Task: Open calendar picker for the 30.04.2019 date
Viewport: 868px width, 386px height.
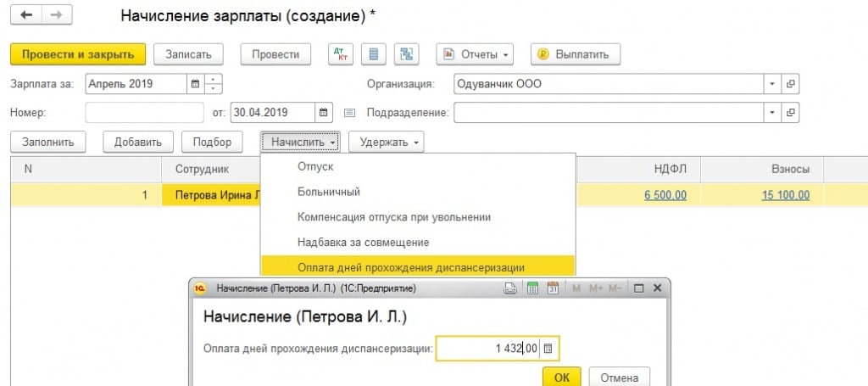Action: (x=324, y=112)
